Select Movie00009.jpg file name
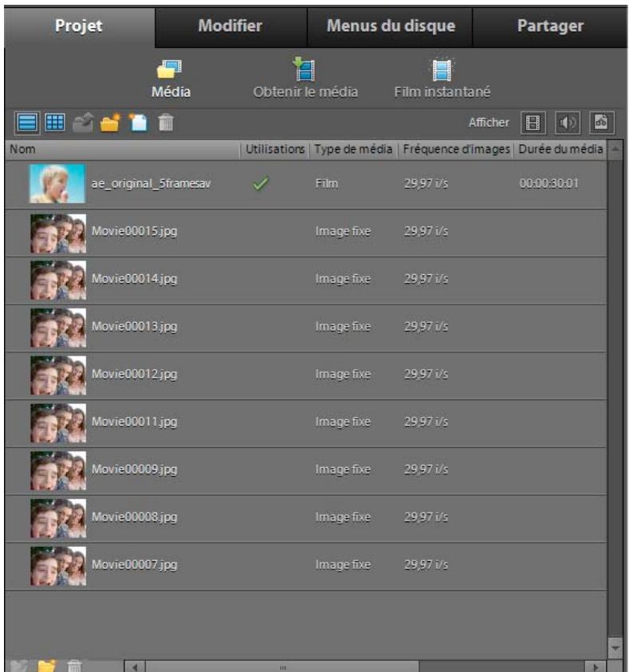Screen dimensions: 629x672 [134, 470]
